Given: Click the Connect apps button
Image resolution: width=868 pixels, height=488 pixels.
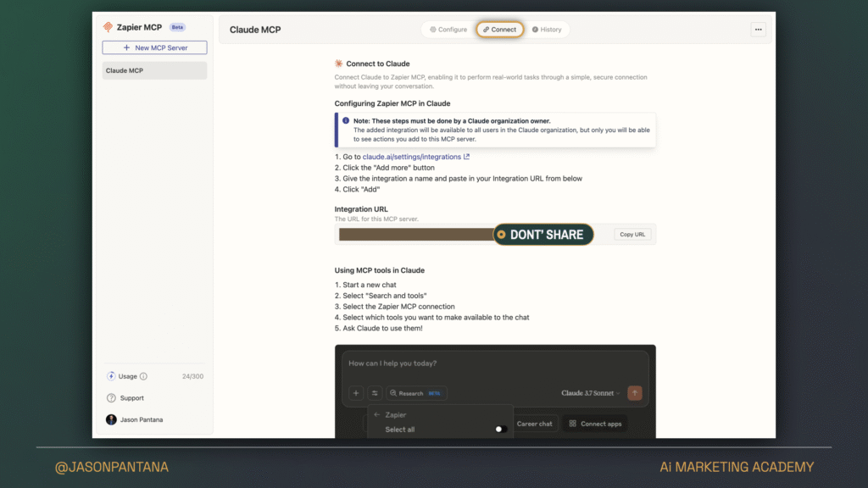Looking at the screenshot, I should pos(595,424).
